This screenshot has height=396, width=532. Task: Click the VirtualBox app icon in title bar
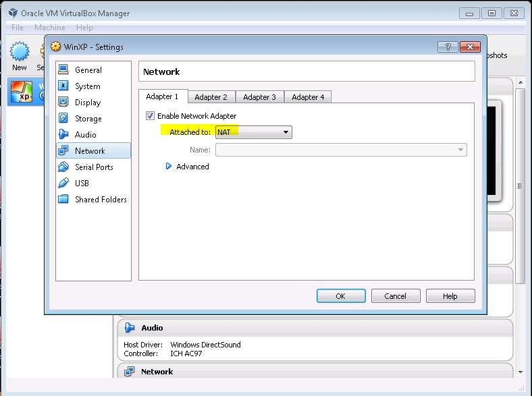coord(13,13)
